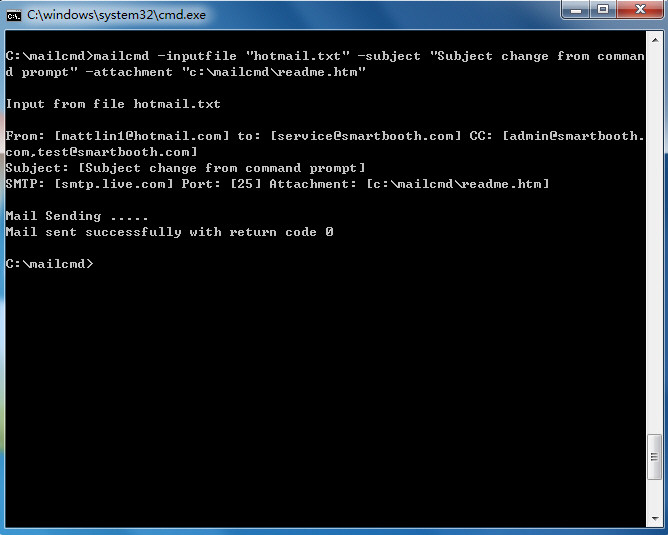Open the cmd.exe system menu icon
The image size is (668, 535).
point(14,16)
